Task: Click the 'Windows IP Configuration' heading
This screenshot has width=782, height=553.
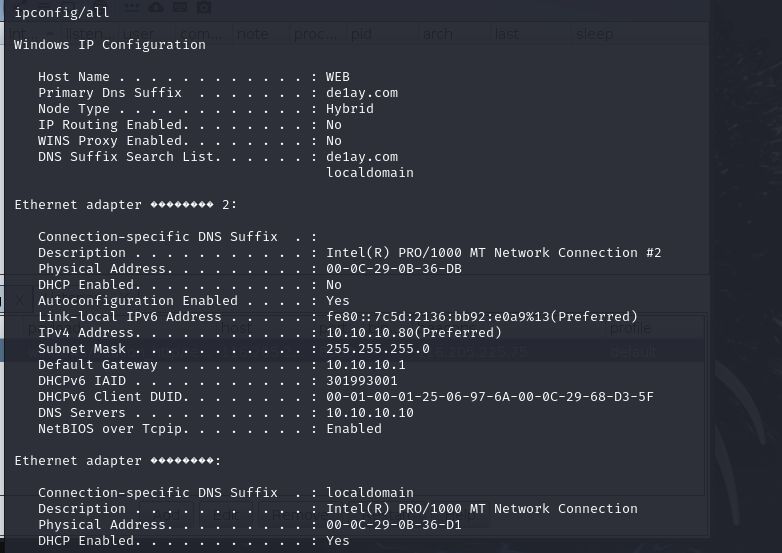Action: [x=110, y=44]
